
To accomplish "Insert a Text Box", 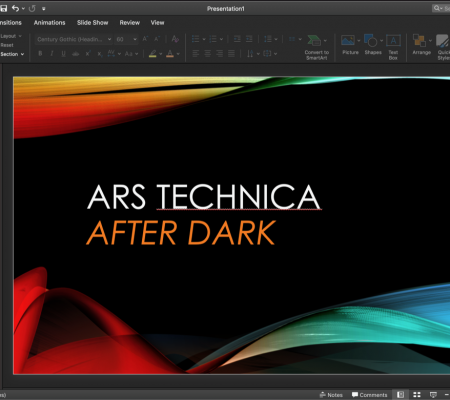I will point(393,47).
